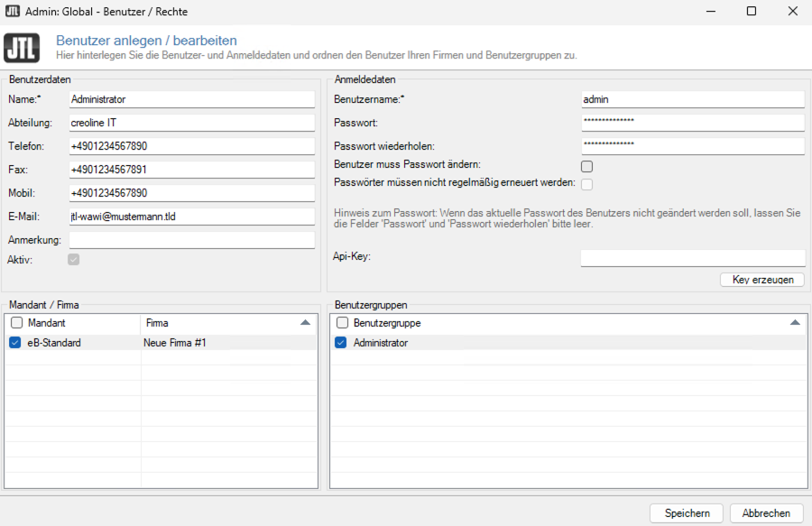The image size is (812, 526).
Task: Uncheck the Administrator Benutzergruppe checkbox
Action: click(341, 343)
